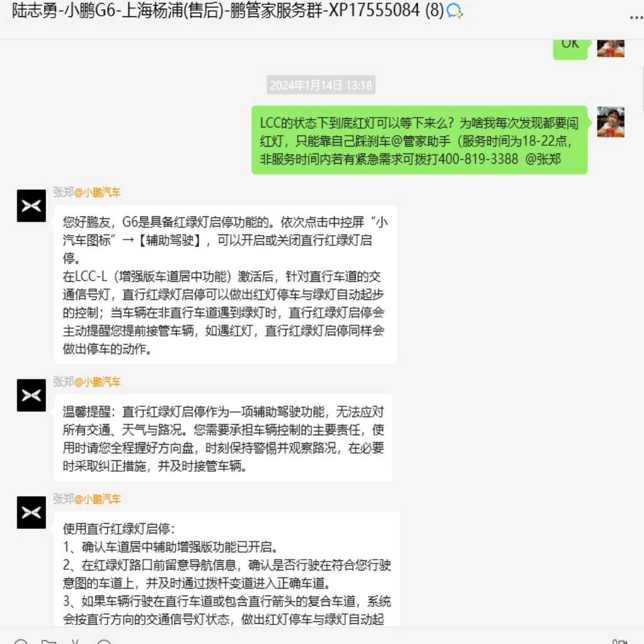Click the 2024年1月14日 13:18 timestamp

[x=321, y=85]
